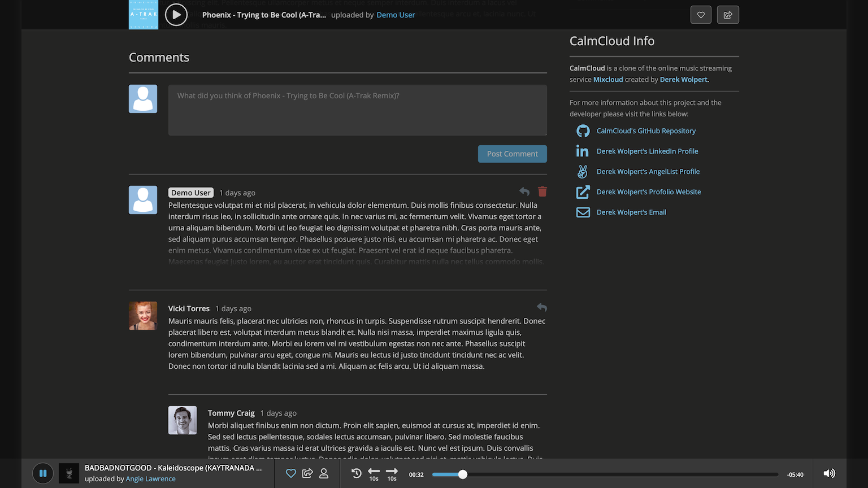Reply to Demo User's comment
Viewport: 868px width, 488px height.
pyautogui.click(x=524, y=191)
